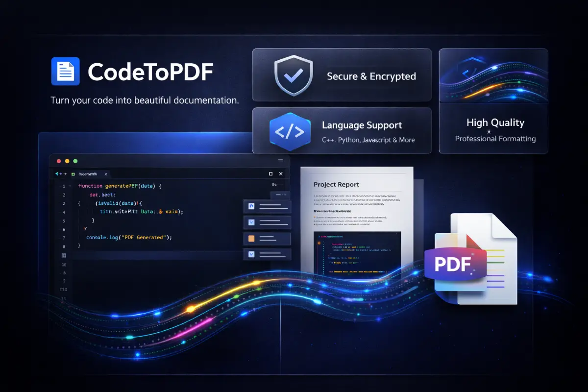Enable the checkbox on the bottom sidebar item
Image resolution: width=588 pixels, height=392 pixels.
[251, 254]
